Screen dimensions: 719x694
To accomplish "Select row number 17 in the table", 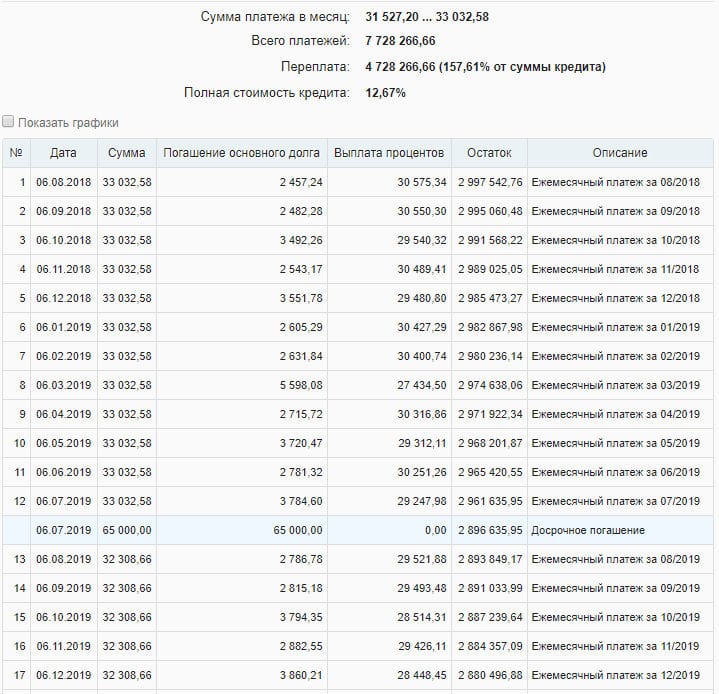I will coord(358,675).
